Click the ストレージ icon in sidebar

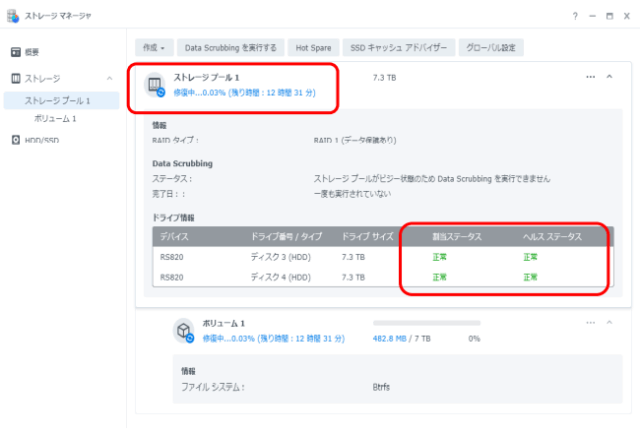pos(16,78)
